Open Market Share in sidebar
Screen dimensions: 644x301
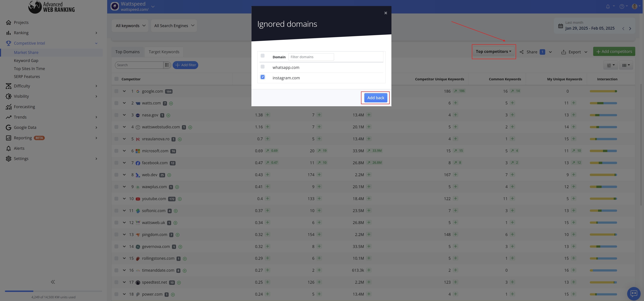[26, 53]
